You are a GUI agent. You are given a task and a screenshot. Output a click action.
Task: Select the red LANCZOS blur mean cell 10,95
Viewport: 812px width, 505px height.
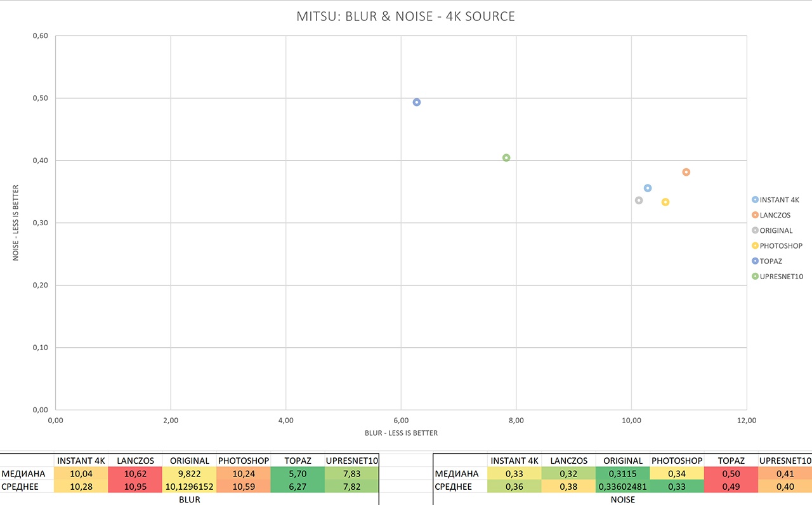pyautogui.click(x=135, y=487)
